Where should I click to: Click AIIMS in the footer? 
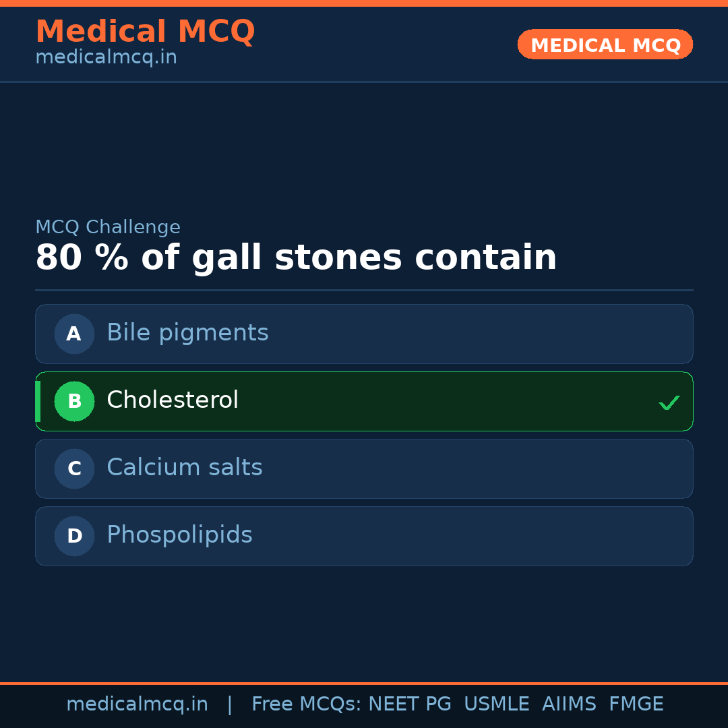point(569,704)
